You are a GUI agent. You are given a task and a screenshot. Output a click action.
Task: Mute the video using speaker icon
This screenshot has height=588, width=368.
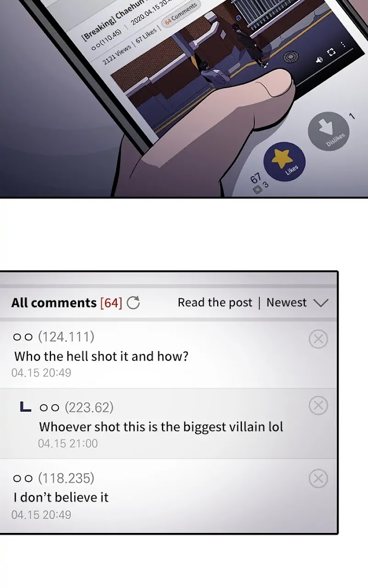pyautogui.click(x=319, y=60)
